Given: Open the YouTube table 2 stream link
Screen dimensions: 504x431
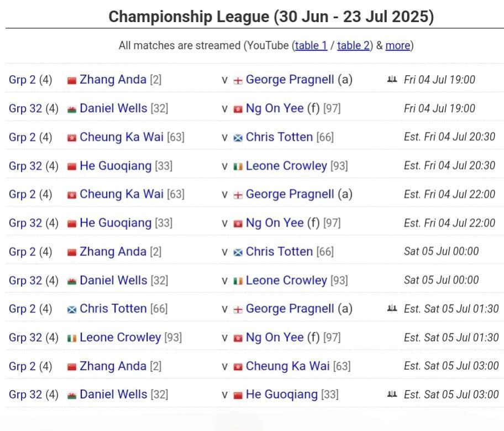Looking at the screenshot, I should point(353,46).
